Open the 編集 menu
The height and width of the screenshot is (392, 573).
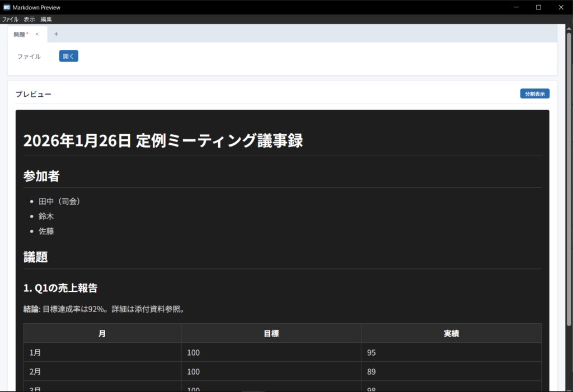[46, 19]
